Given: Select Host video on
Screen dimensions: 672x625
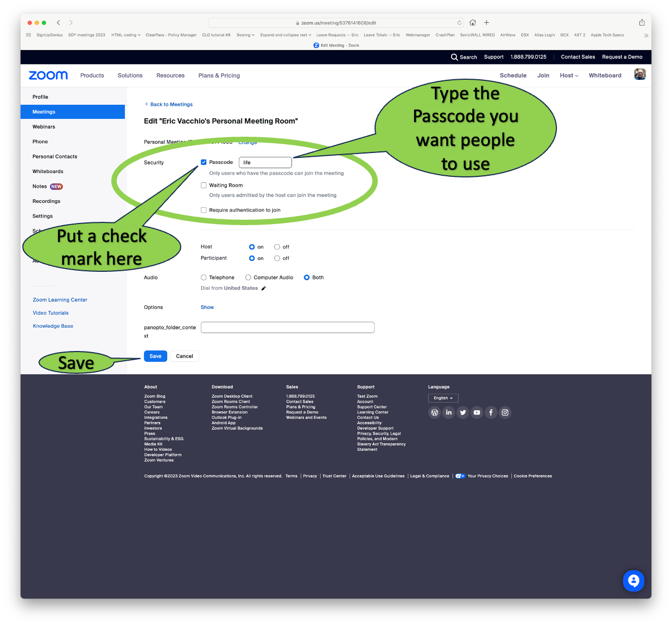Looking at the screenshot, I should (252, 247).
